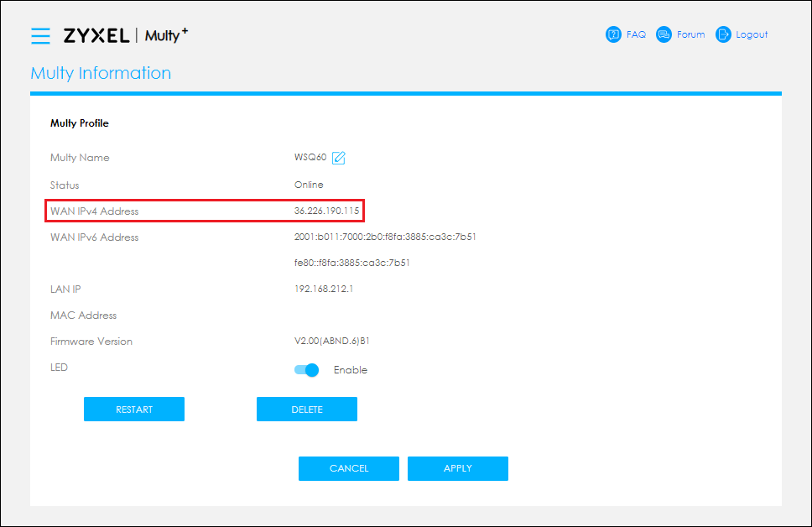812x527 pixels.
Task: Select the LAN IP value 192.168.212.1
Action: [x=324, y=289]
